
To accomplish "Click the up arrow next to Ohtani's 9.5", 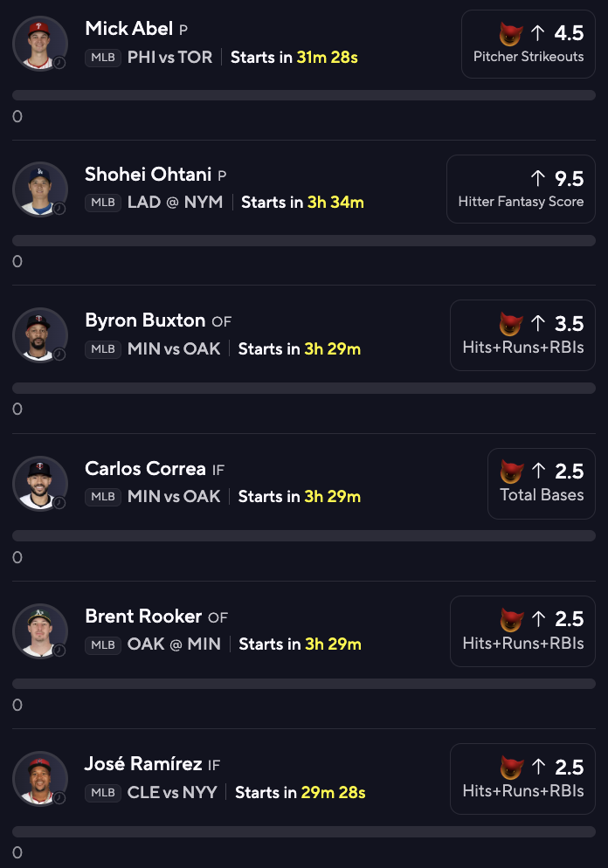I will pos(537,178).
